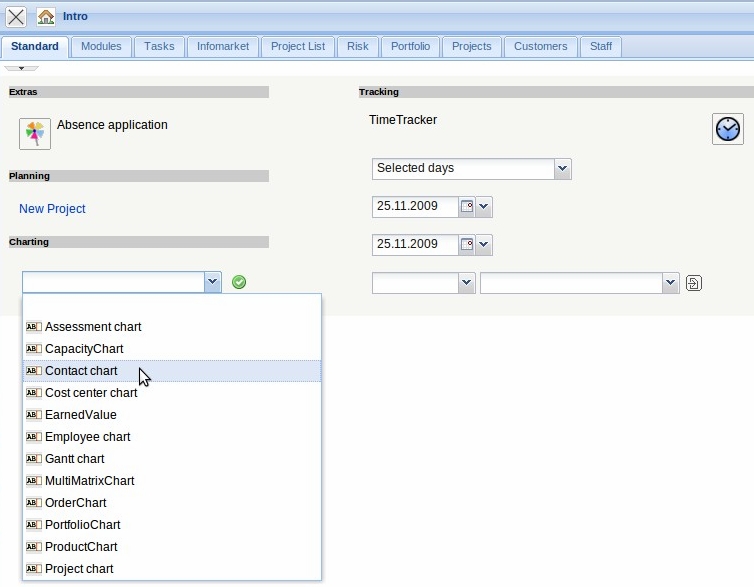Screen dimensions: 754x587
Task: Expand the Selected days dropdown
Action: (562, 169)
